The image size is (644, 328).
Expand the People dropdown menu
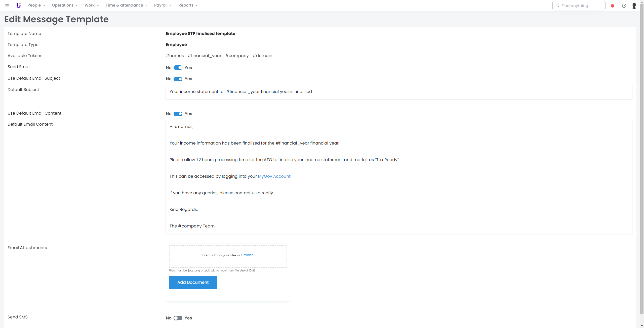pos(36,5)
